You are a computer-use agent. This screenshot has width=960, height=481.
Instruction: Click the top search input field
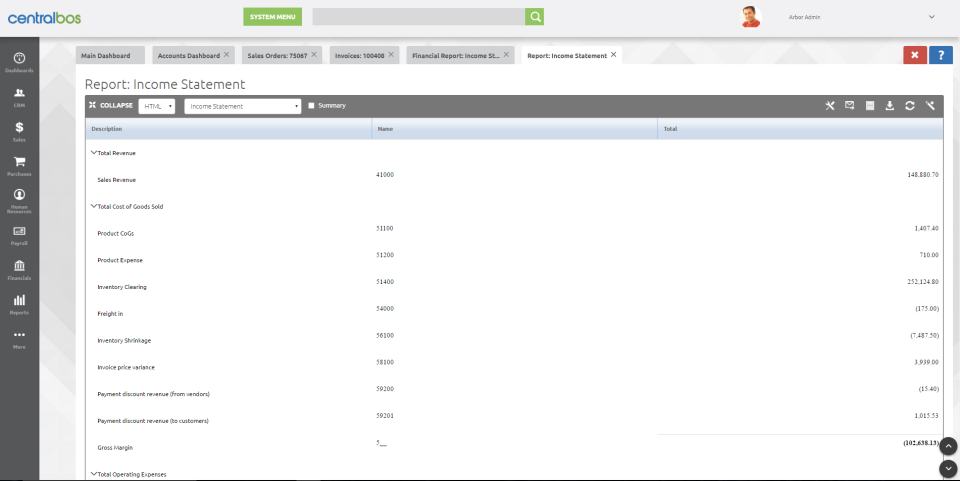click(418, 17)
